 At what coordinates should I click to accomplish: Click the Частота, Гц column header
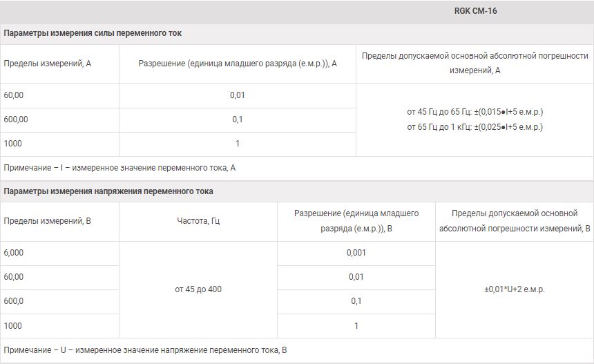(x=198, y=221)
